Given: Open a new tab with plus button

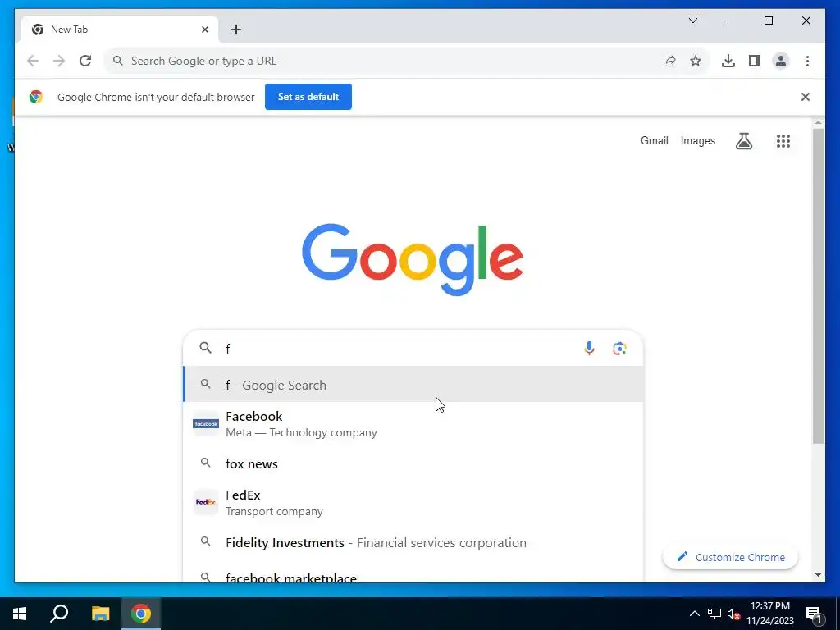Looking at the screenshot, I should coord(236,30).
